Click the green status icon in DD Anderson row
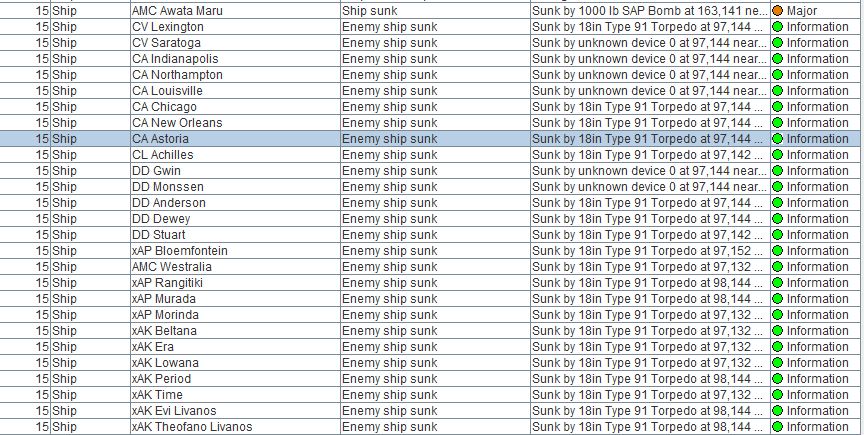Image resolution: width=864 pixels, height=435 pixels. (x=777, y=202)
